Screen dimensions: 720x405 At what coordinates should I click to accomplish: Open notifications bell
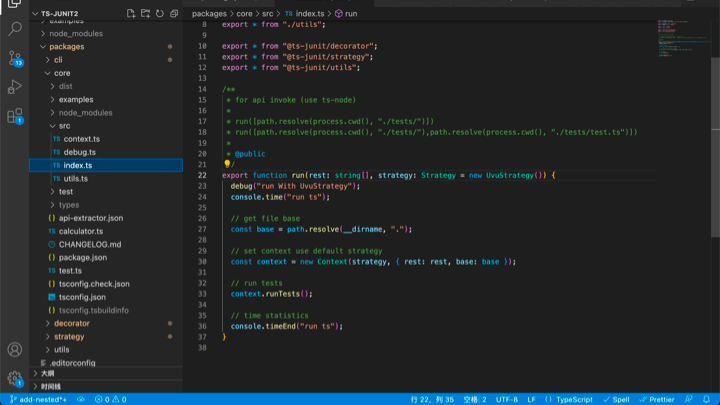click(706, 399)
